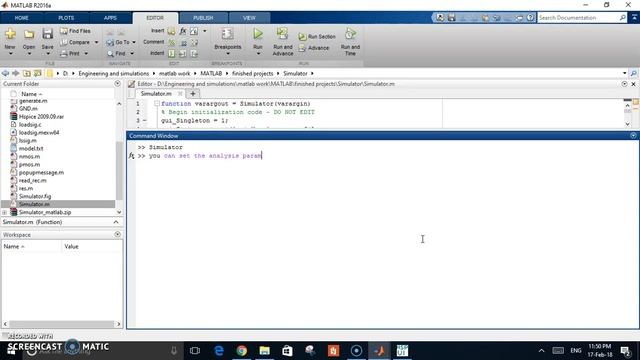This screenshot has width=640, height=360.
Task: Open Microsoft Edge from the taskbar
Action: coord(219,351)
